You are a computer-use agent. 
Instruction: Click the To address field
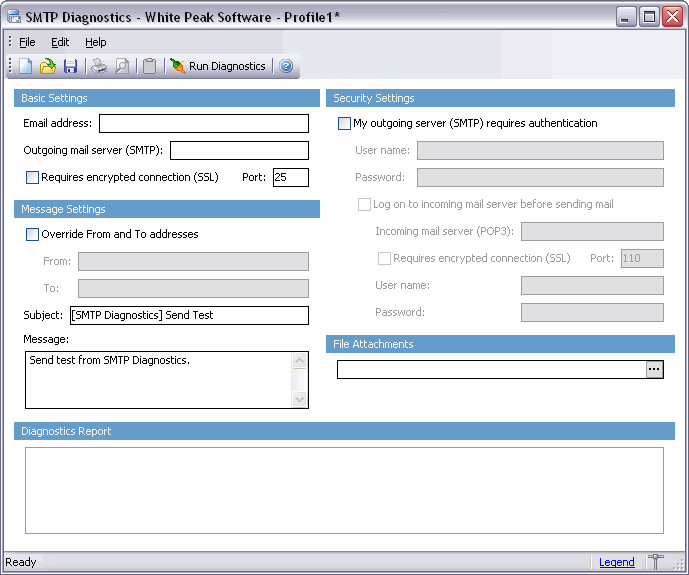pos(193,289)
